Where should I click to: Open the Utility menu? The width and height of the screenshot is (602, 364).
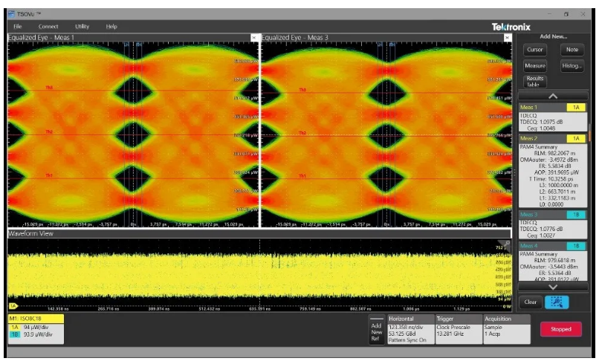(82, 27)
